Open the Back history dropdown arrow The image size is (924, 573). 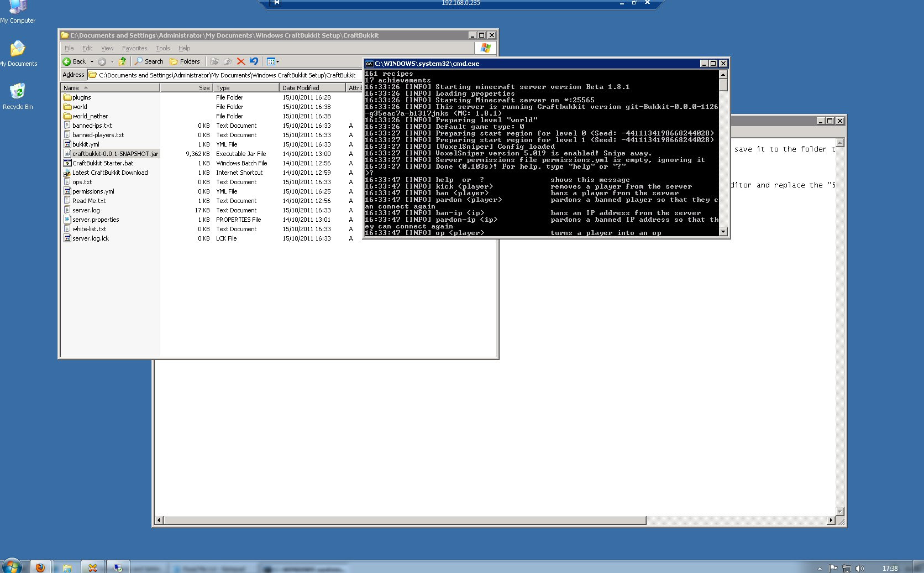coord(92,61)
